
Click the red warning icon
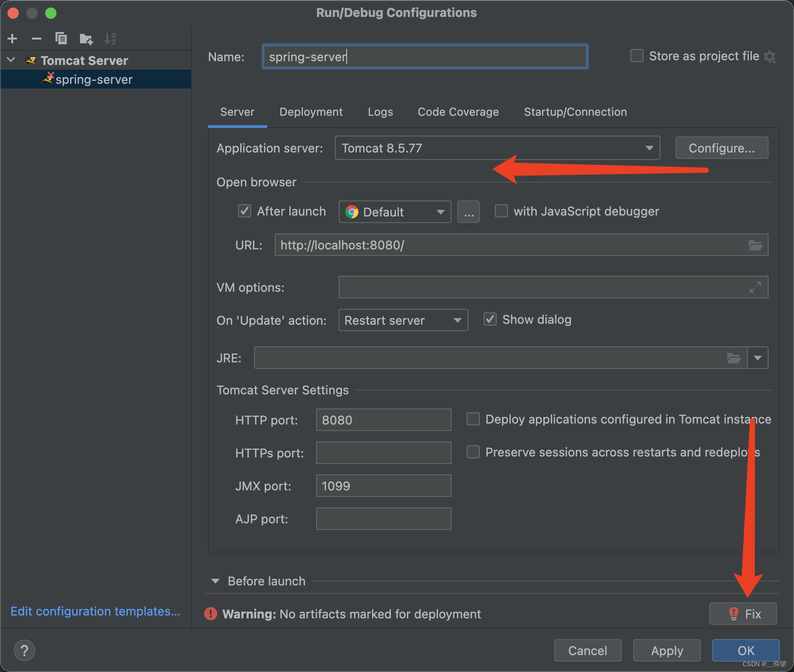(211, 614)
